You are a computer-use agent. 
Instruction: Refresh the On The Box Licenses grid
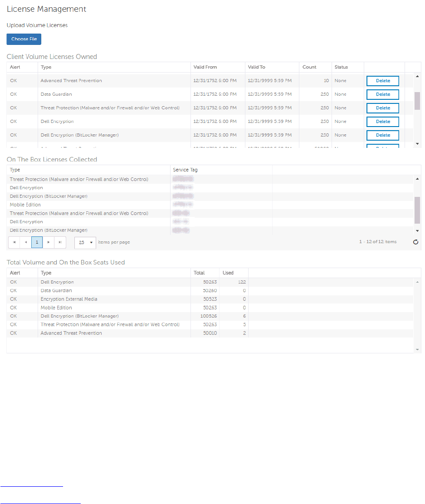pyautogui.click(x=415, y=242)
